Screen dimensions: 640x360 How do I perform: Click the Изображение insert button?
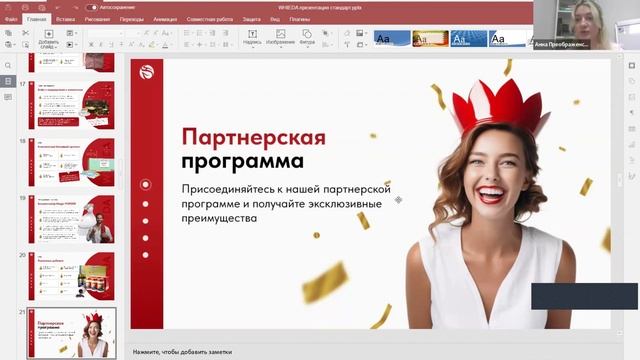click(x=280, y=39)
